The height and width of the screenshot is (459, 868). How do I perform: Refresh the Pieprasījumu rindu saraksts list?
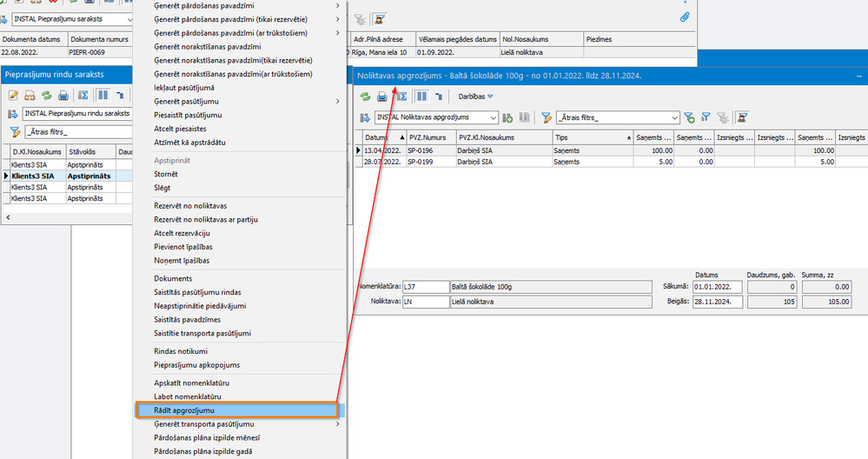coord(47,96)
